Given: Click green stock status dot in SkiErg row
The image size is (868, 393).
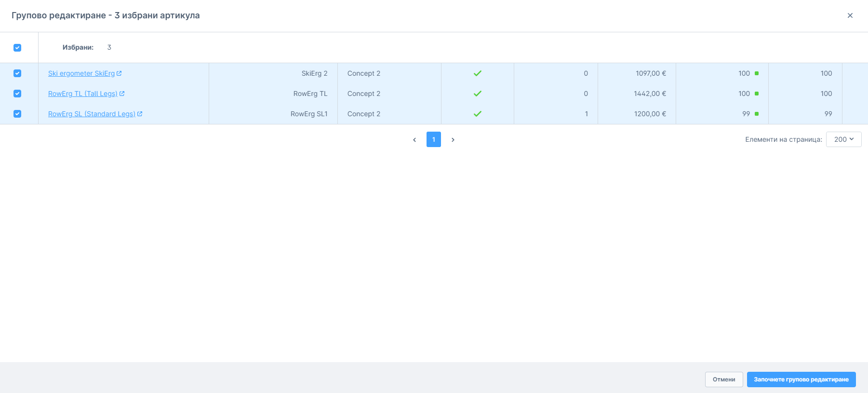Looking at the screenshot, I should (x=756, y=73).
